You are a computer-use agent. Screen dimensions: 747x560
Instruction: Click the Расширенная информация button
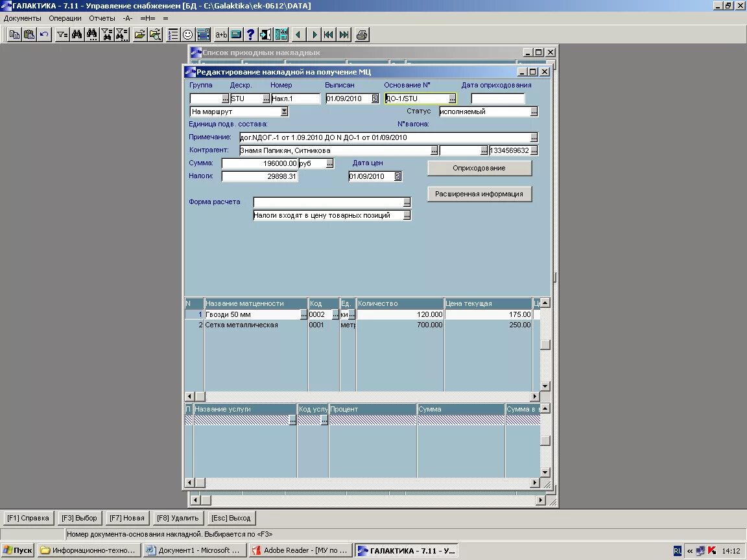(479, 194)
